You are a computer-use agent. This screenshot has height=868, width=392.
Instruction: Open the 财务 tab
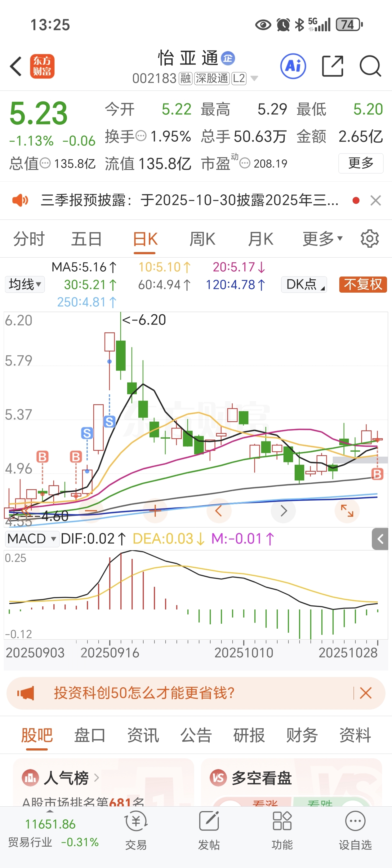(x=302, y=735)
